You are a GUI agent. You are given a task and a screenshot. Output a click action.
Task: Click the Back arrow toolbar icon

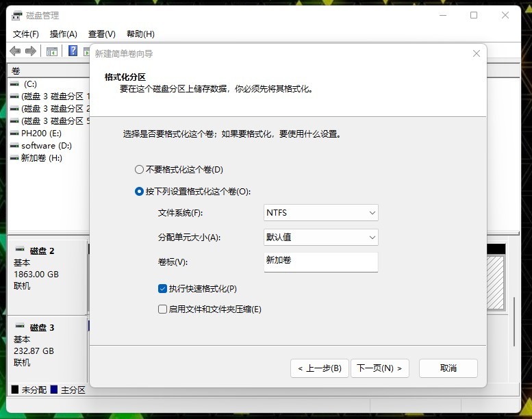click(15, 51)
